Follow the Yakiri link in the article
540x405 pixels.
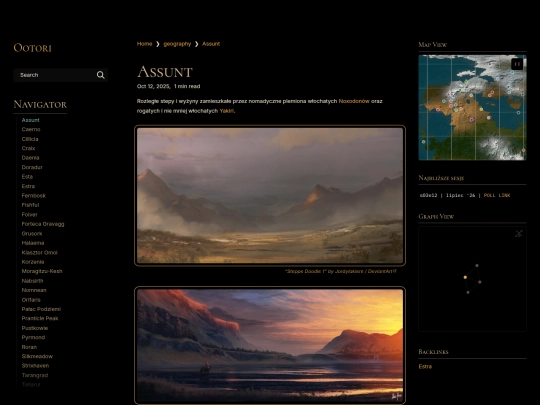coord(227,111)
